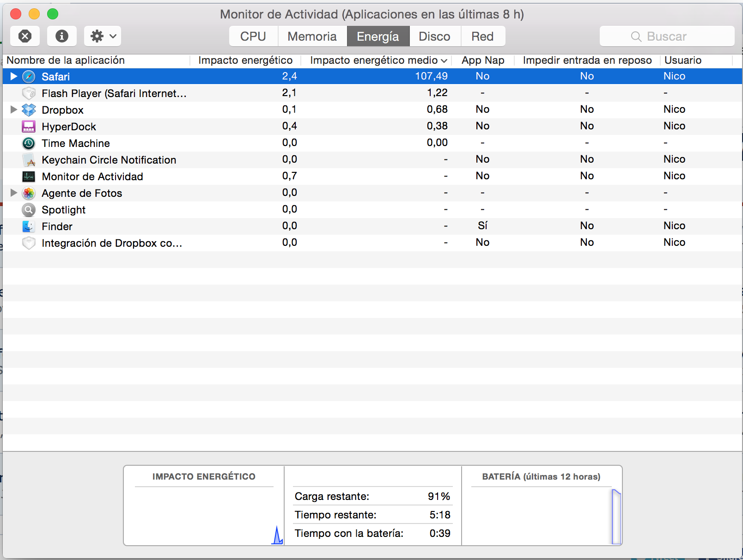
Task: Click the HyperDock app icon
Action: [29, 126]
